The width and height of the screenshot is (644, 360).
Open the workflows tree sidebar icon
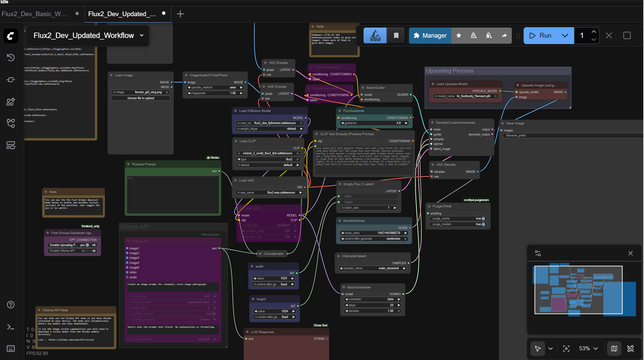tap(11, 123)
